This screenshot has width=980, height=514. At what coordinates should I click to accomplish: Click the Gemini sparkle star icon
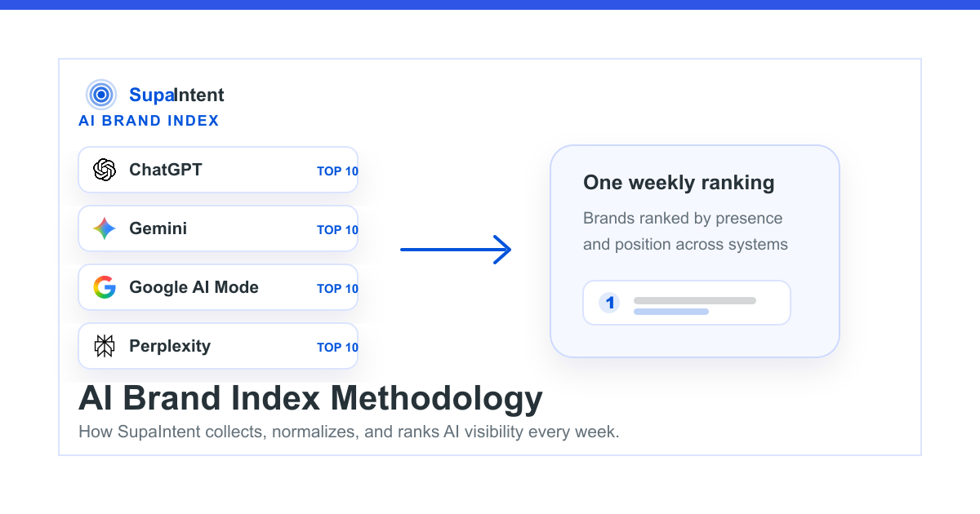coord(105,228)
